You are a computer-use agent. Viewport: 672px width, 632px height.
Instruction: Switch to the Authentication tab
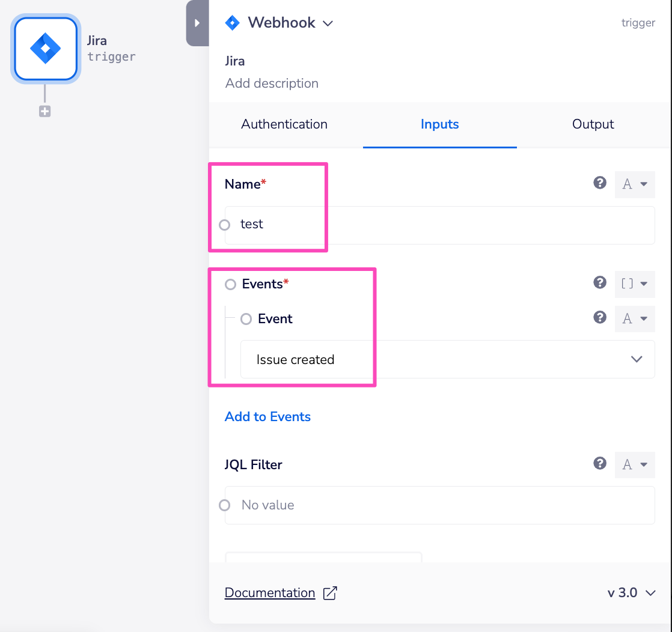click(284, 124)
